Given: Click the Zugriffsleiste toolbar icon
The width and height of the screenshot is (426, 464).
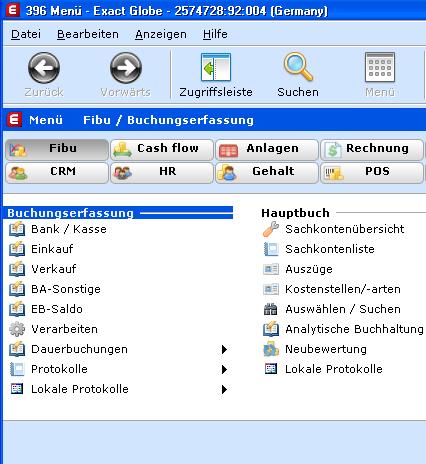Looking at the screenshot, I should coord(216,67).
